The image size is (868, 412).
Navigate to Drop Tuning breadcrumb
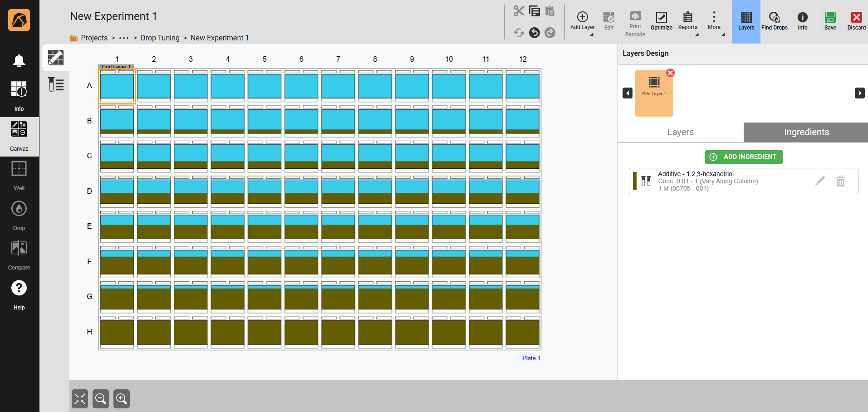click(x=160, y=38)
